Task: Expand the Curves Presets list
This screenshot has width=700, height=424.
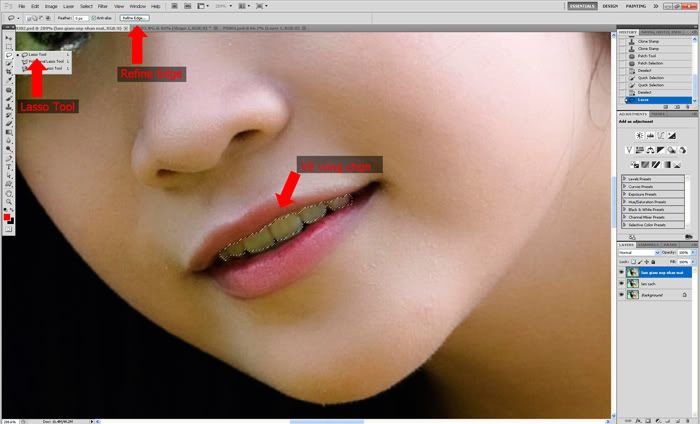Action: pos(626,184)
